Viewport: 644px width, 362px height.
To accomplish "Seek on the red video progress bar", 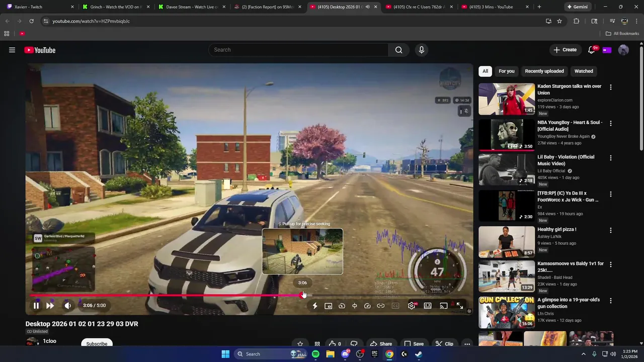I will (x=250, y=295).
